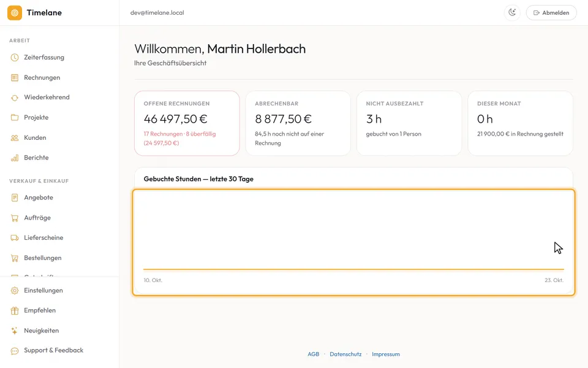Click the 'Martin Hollerbach' welcome heading

257,49
